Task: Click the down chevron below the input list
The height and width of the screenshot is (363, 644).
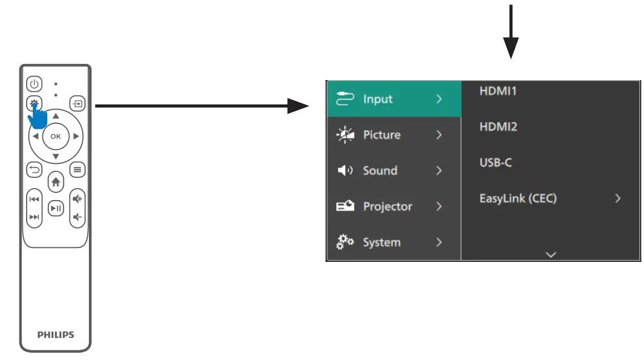Action: point(551,254)
